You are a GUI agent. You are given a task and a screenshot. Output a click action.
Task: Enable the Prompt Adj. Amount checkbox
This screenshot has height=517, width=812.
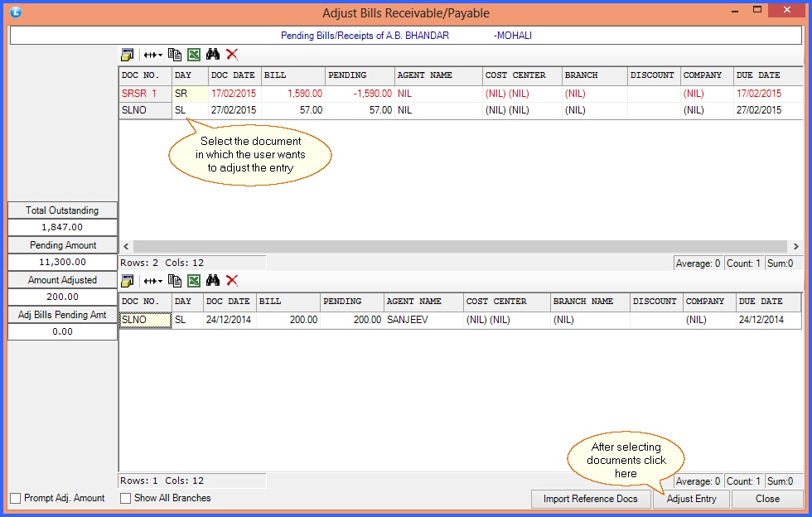pyautogui.click(x=16, y=499)
